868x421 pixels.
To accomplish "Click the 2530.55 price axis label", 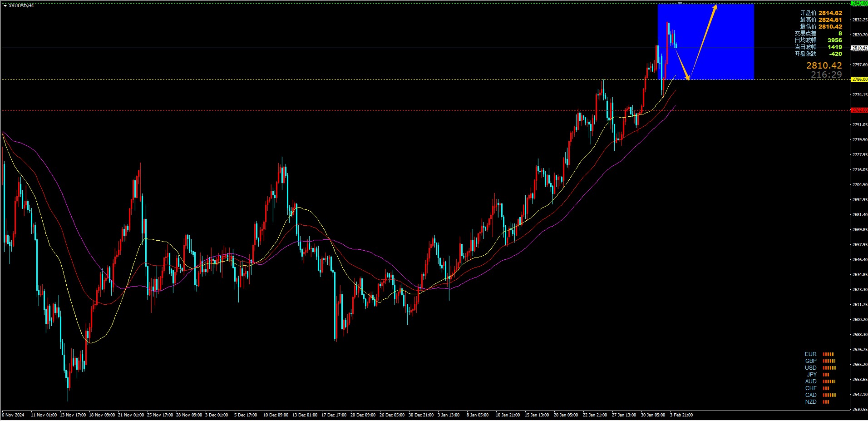I will 860,410.
